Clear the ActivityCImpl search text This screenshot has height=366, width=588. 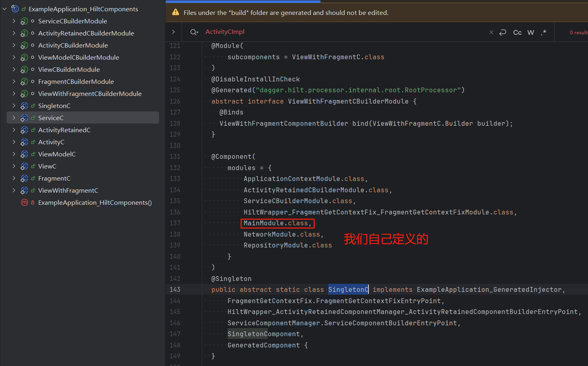pyautogui.click(x=491, y=32)
